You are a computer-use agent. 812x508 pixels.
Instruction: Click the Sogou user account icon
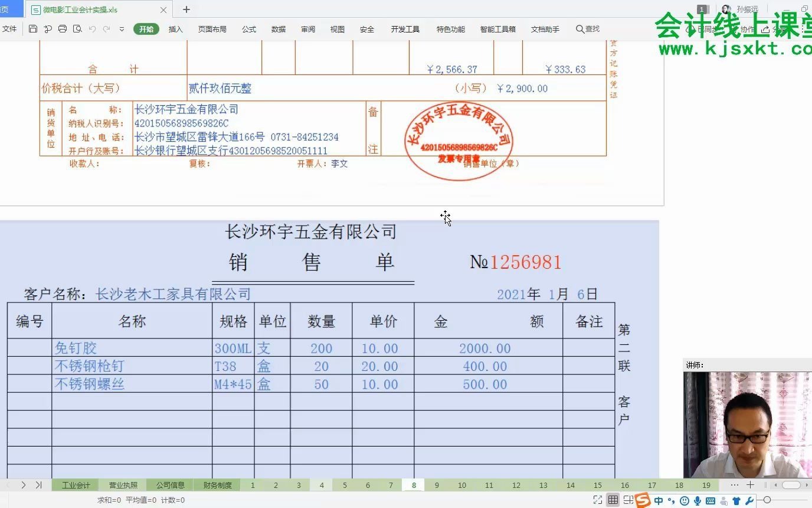point(723,501)
